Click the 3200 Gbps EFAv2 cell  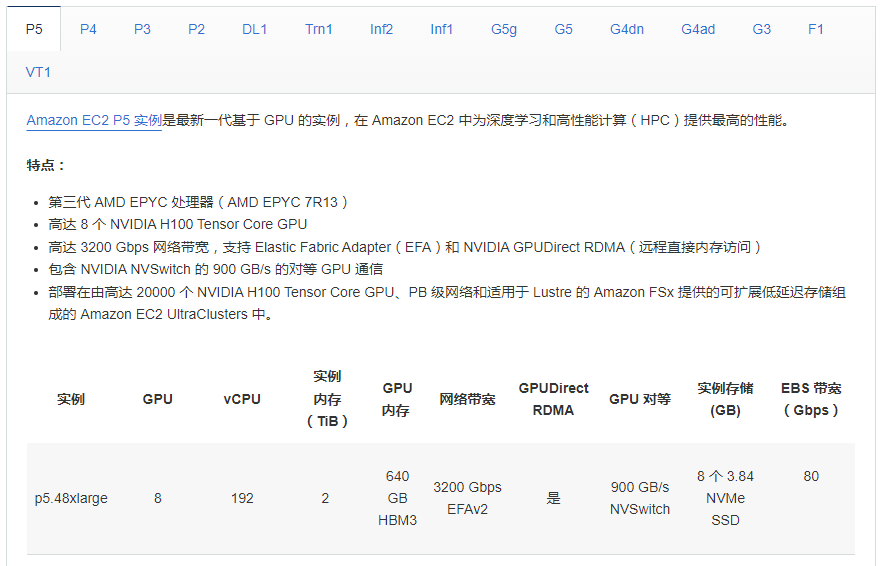click(x=467, y=498)
